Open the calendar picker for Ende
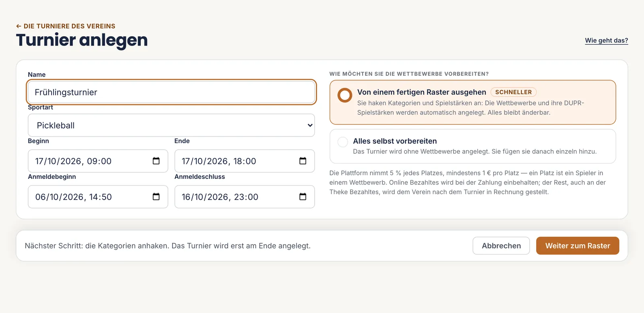This screenshot has height=313, width=644. point(303,161)
